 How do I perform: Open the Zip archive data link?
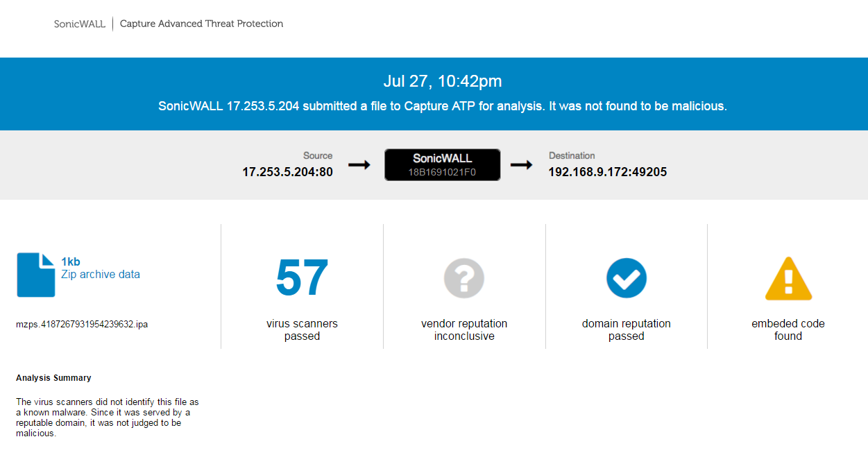coord(101,274)
